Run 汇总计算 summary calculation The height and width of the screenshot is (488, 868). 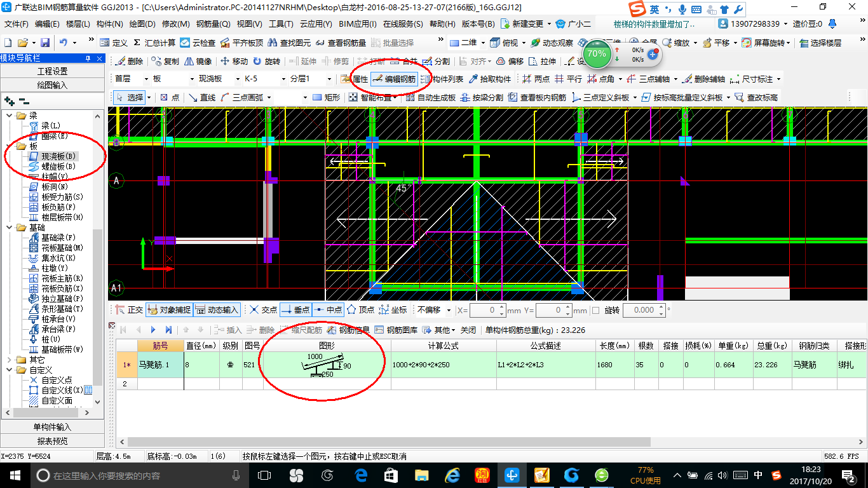point(154,43)
